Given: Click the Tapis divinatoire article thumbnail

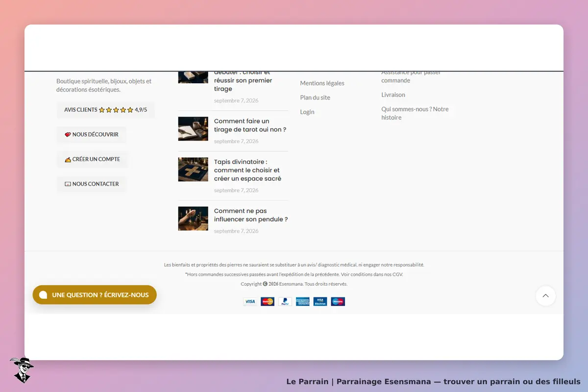Looking at the screenshot, I should pyautogui.click(x=193, y=170).
